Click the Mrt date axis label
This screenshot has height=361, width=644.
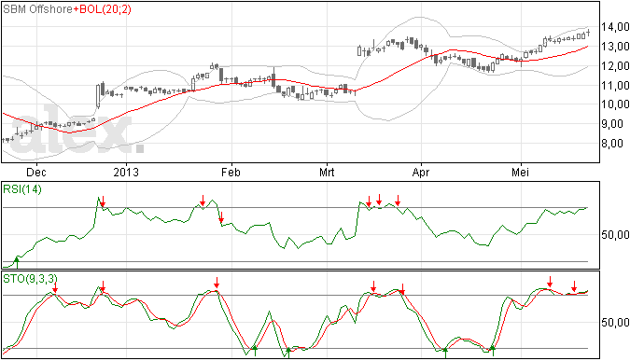tap(327, 172)
